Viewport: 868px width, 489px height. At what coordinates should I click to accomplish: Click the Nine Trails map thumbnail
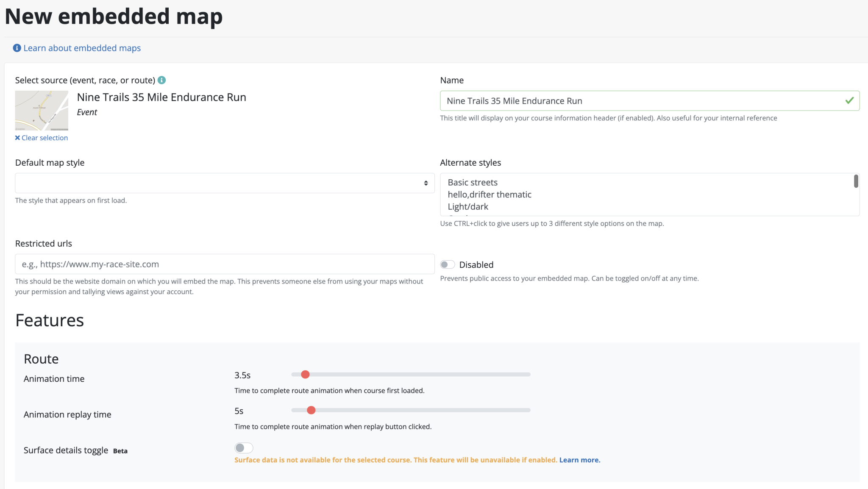42,110
